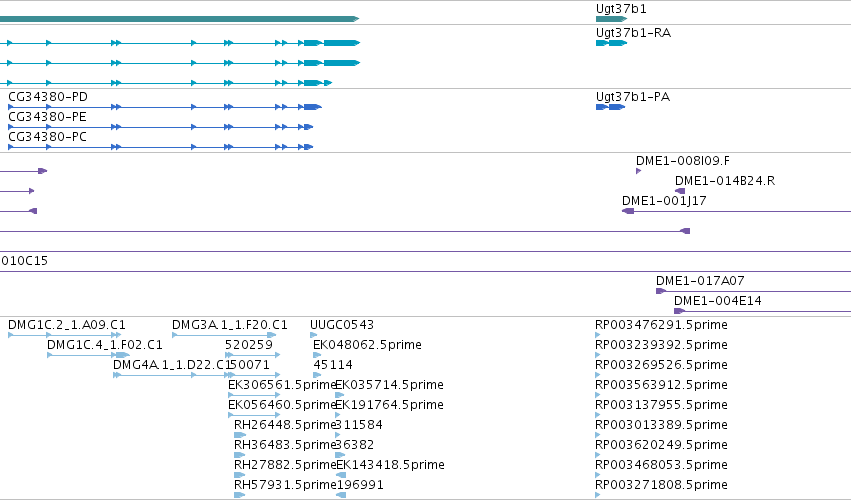Click the Ugt37b1-RA transcript label

click(x=633, y=33)
